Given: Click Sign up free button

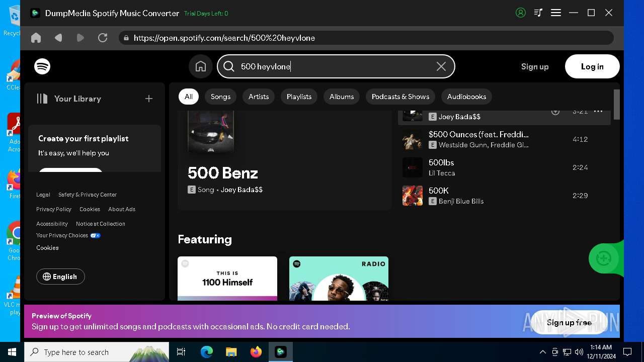Looking at the screenshot, I should pos(569,322).
